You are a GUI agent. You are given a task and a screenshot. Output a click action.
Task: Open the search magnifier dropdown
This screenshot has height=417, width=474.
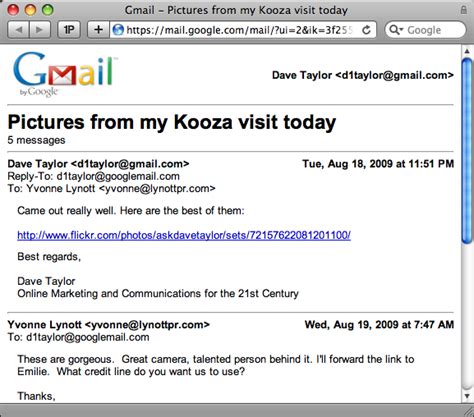tap(396, 30)
